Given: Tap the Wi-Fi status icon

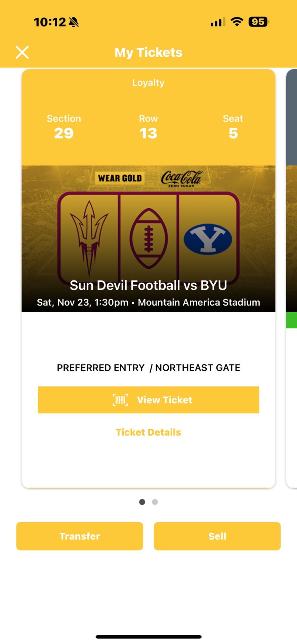Looking at the screenshot, I should pyautogui.click(x=237, y=22).
